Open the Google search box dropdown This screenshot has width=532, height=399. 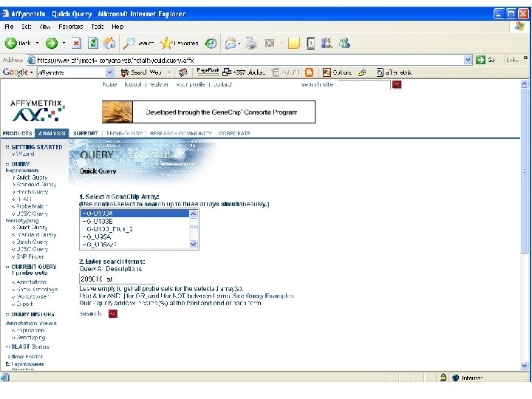pyautogui.click(x=109, y=72)
